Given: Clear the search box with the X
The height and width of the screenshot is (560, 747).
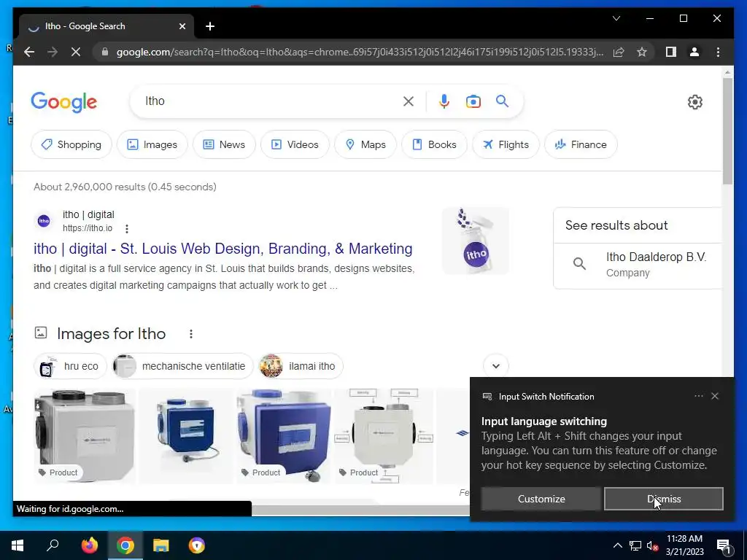Looking at the screenshot, I should (x=409, y=101).
